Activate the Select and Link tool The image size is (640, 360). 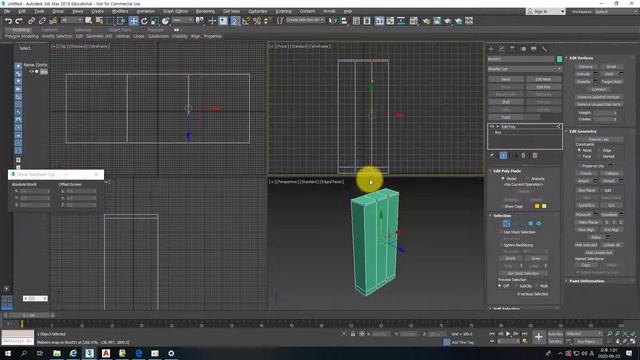point(31,21)
